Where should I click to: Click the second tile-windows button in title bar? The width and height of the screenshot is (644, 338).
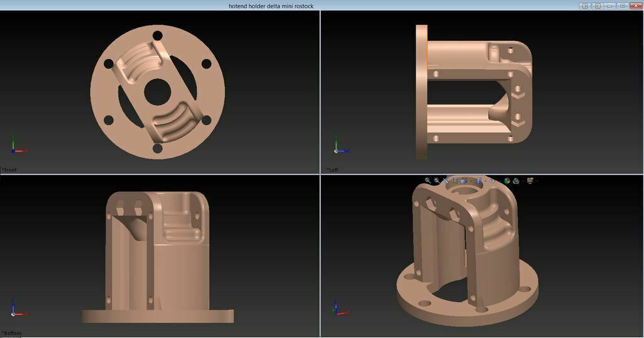pos(597,6)
